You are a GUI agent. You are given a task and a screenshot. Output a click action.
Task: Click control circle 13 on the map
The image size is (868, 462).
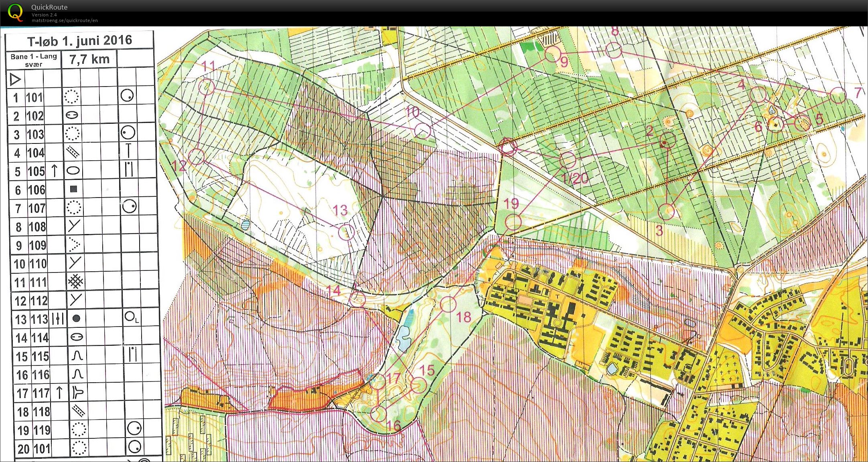pos(347,232)
